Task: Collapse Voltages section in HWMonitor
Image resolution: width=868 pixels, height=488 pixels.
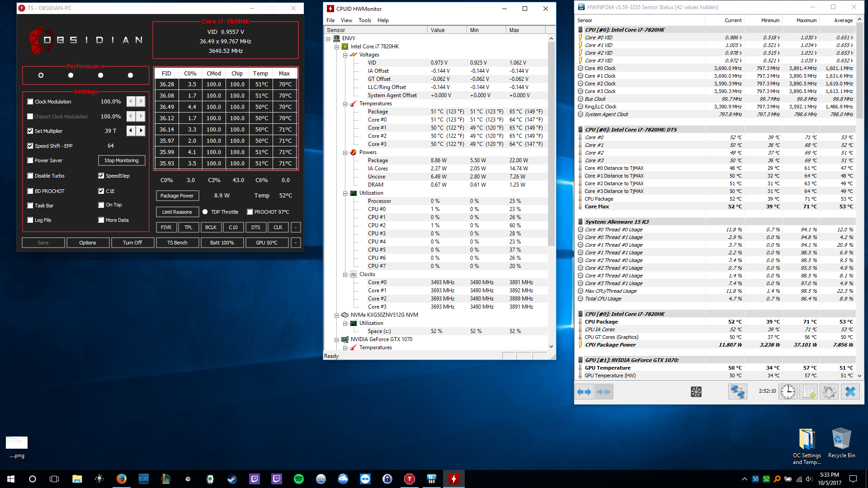Action: pyautogui.click(x=345, y=55)
